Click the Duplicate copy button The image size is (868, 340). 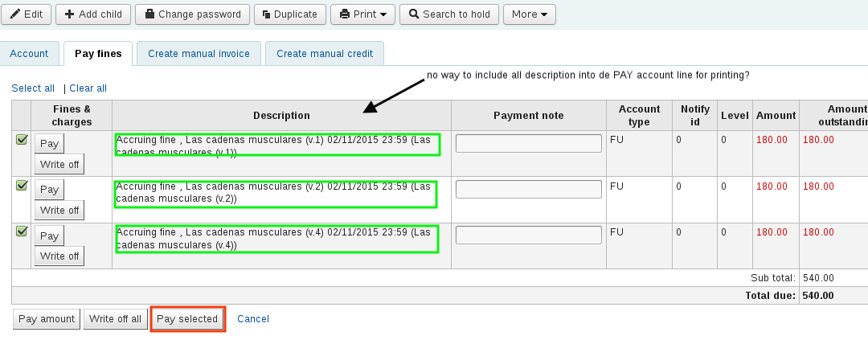point(291,14)
